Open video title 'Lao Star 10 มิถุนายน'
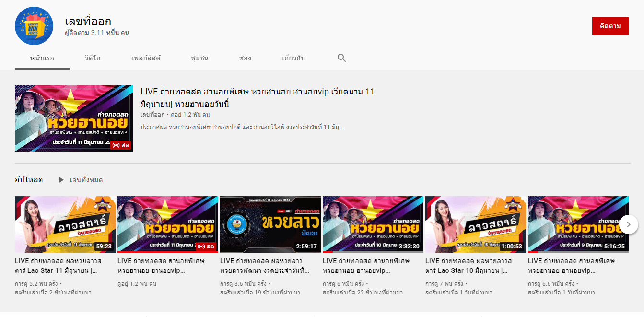The width and height of the screenshot is (644, 317). (468, 266)
